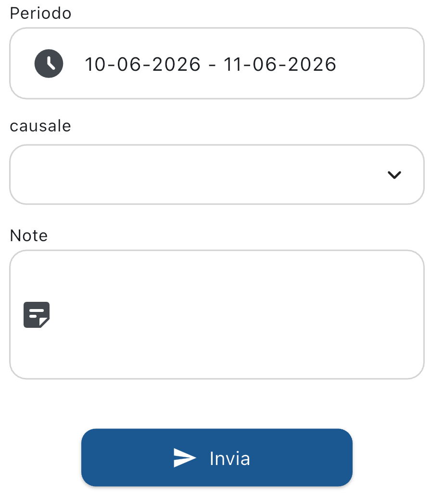Click the paper plane send icon
Image resolution: width=431 pixels, height=504 pixels.
pos(185,458)
